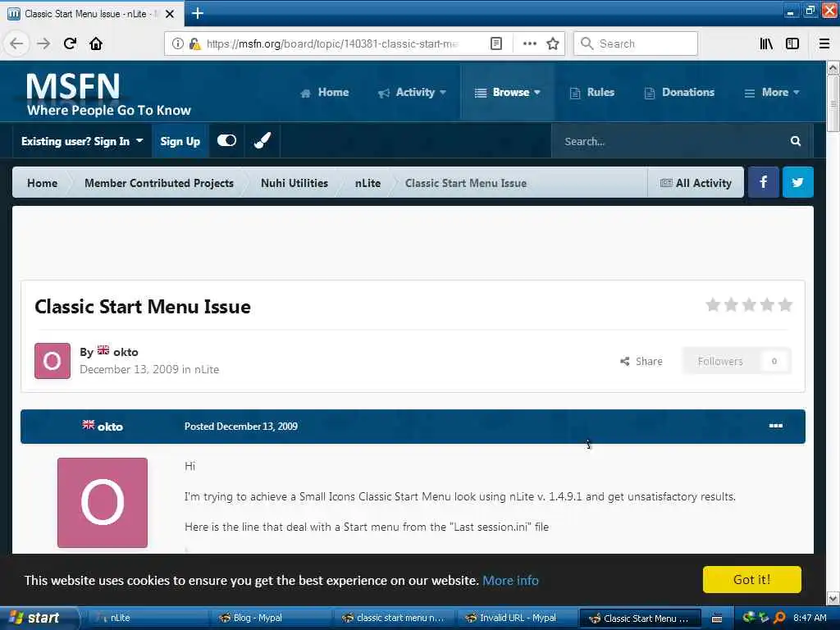Screen dimensions: 840x630
Task: Open More info cookie link
Action: point(510,581)
